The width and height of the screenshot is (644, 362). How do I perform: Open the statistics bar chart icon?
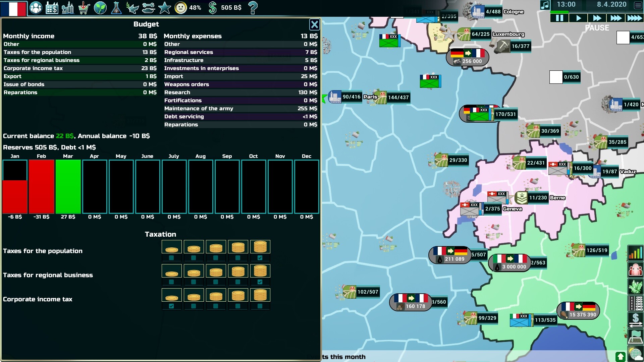pyautogui.click(x=635, y=253)
